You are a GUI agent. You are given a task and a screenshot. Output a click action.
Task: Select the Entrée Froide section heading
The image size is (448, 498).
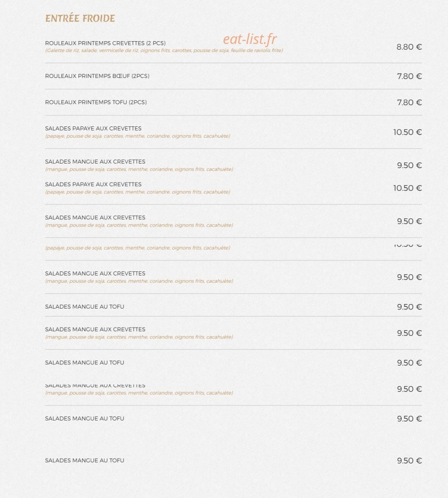80,18
